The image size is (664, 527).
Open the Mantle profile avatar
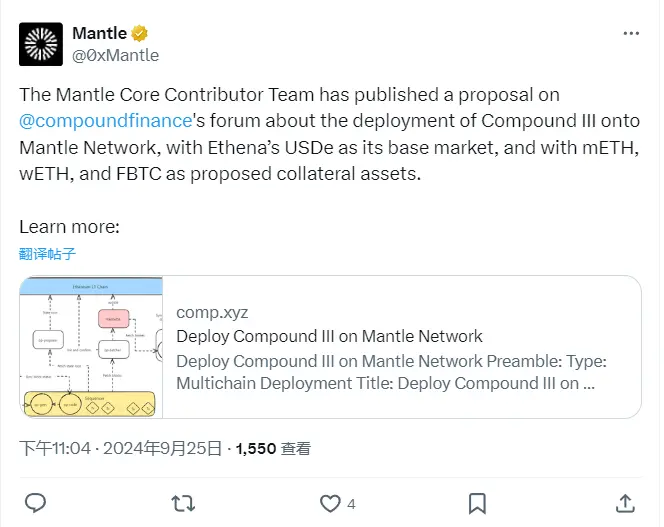point(41,43)
